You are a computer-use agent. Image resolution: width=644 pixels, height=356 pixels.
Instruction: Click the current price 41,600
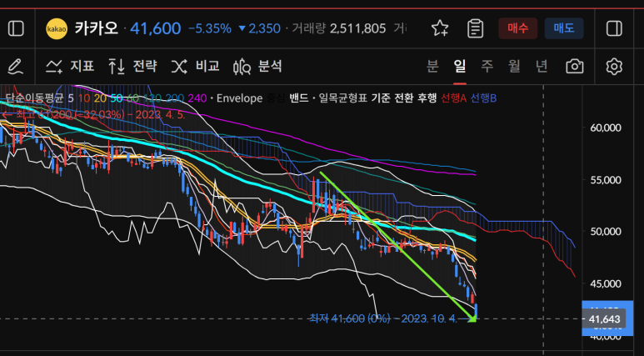pyautogui.click(x=155, y=28)
